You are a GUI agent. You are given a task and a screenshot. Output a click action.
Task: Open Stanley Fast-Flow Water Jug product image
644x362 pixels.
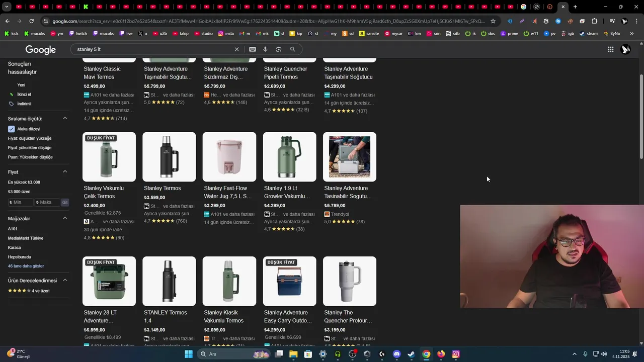[229, 157]
